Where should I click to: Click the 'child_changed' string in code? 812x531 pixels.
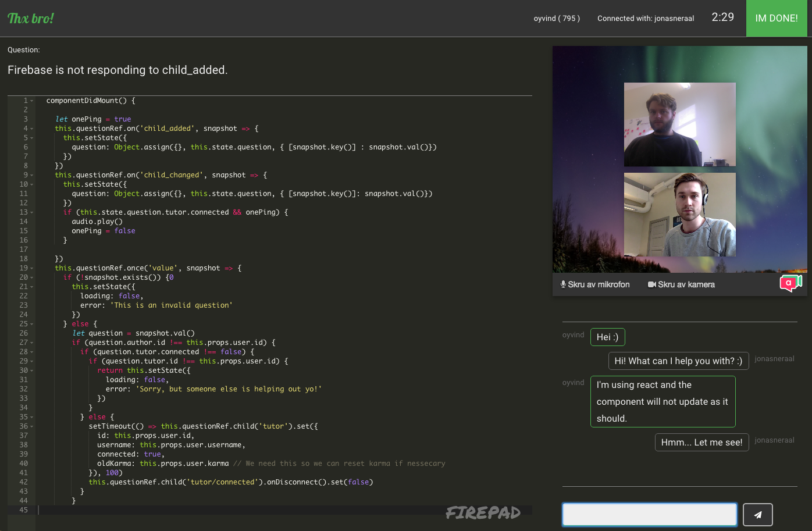[x=173, y=175]
